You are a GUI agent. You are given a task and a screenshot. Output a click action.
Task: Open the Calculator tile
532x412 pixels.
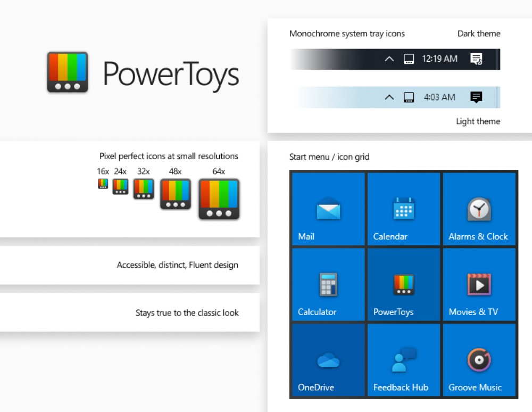point(328,284)
